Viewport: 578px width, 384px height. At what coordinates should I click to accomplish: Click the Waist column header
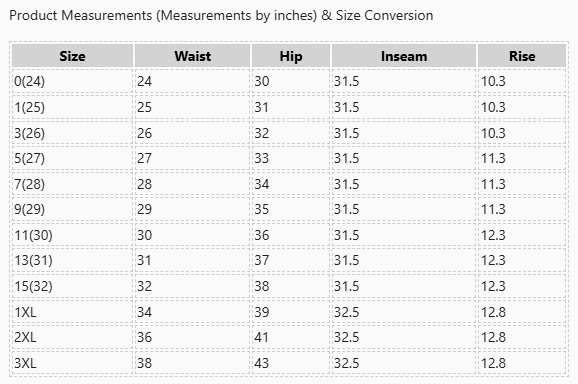[192, 56]
